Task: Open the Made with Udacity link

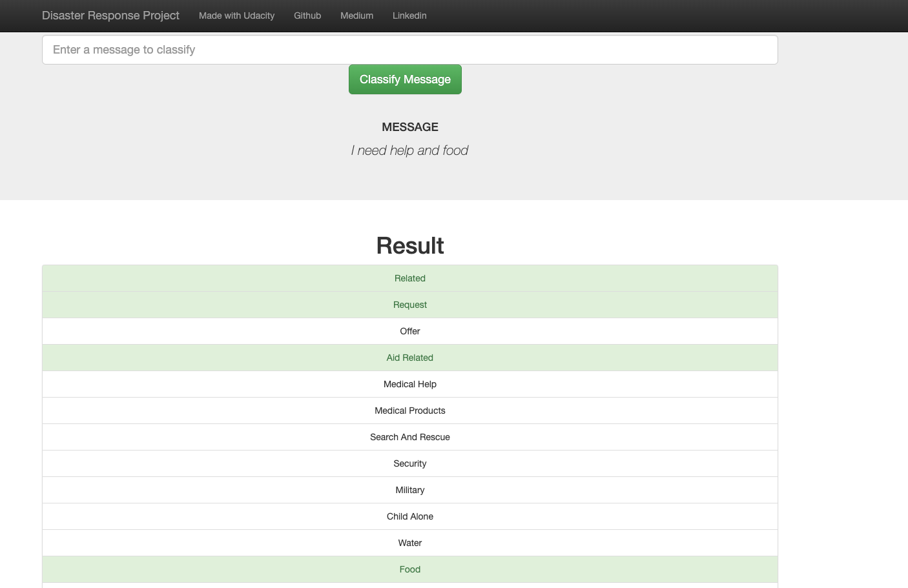Action: pos(236,15)
